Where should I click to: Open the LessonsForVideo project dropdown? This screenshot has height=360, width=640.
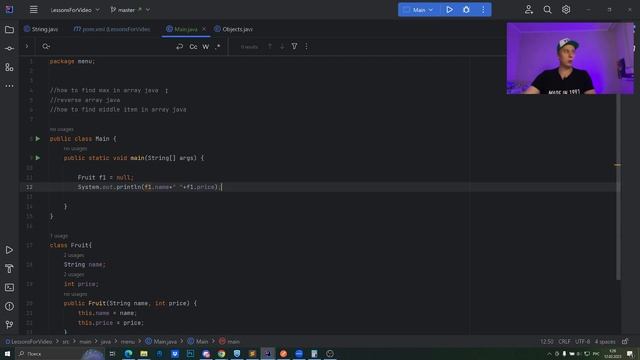pyautogui.click(x=75, y=10)
